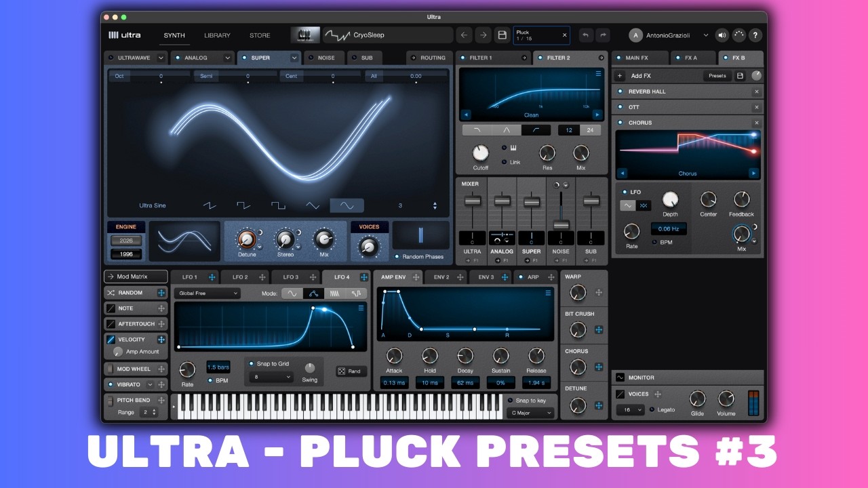The height and width of the screenshot is (488, 868).
Task: Open the grid size dropdown showing 8
Action: click(x=271, y=377)
